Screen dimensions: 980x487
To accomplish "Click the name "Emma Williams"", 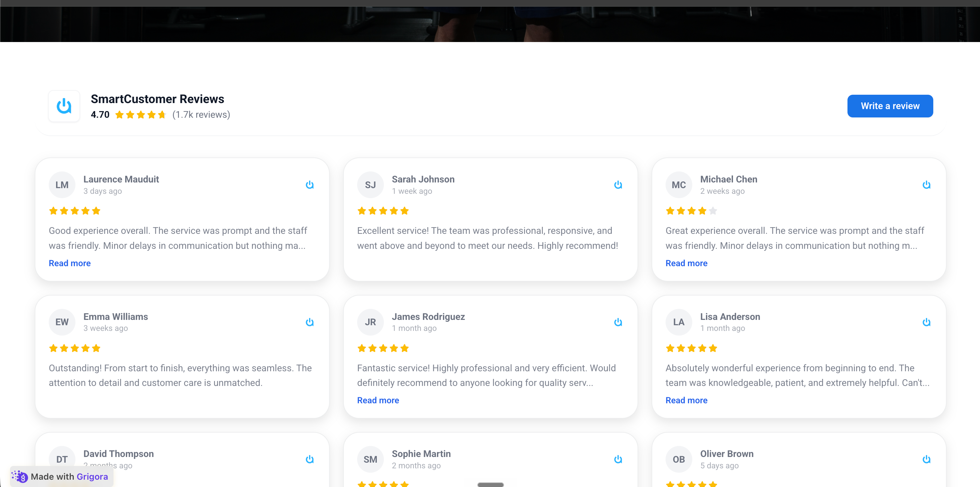I will 115,317.
